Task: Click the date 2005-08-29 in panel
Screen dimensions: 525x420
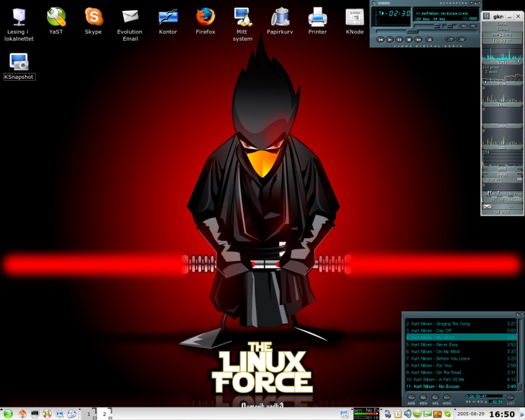Action: [x=471, y=414]
